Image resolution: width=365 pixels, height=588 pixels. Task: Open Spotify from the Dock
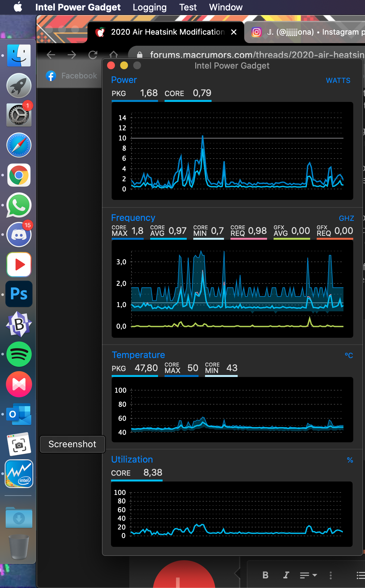19,354
